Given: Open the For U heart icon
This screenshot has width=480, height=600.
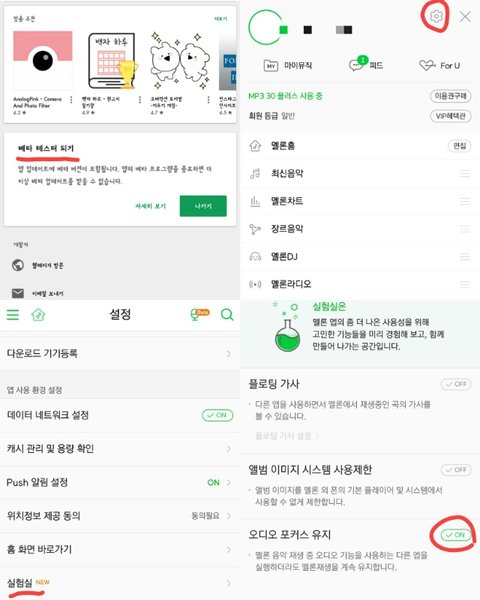Looking at the screenshot, I should click(x=427, y=65).
